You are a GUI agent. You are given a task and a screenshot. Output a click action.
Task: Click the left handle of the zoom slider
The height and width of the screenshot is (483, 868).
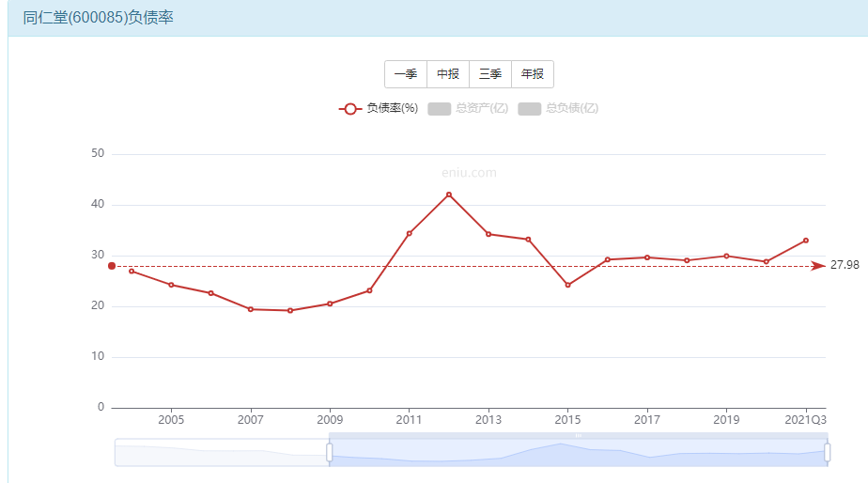coord(330,453)
